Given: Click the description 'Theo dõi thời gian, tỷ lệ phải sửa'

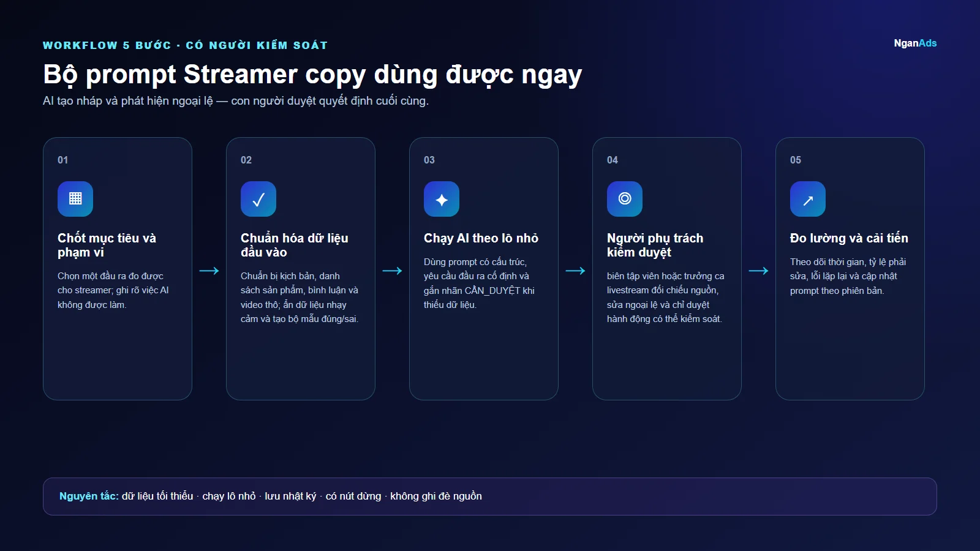Looking at the screenshot, I should [848, 276].
